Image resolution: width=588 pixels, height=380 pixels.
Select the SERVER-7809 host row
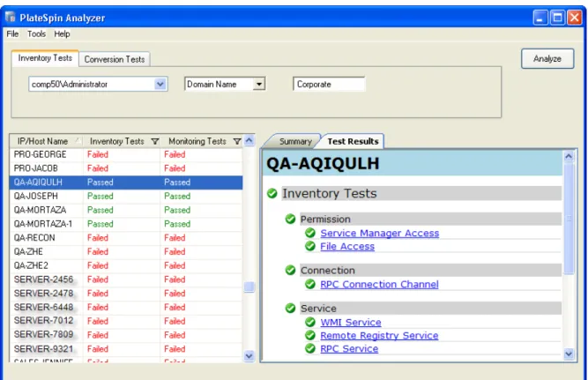point(126,335)
